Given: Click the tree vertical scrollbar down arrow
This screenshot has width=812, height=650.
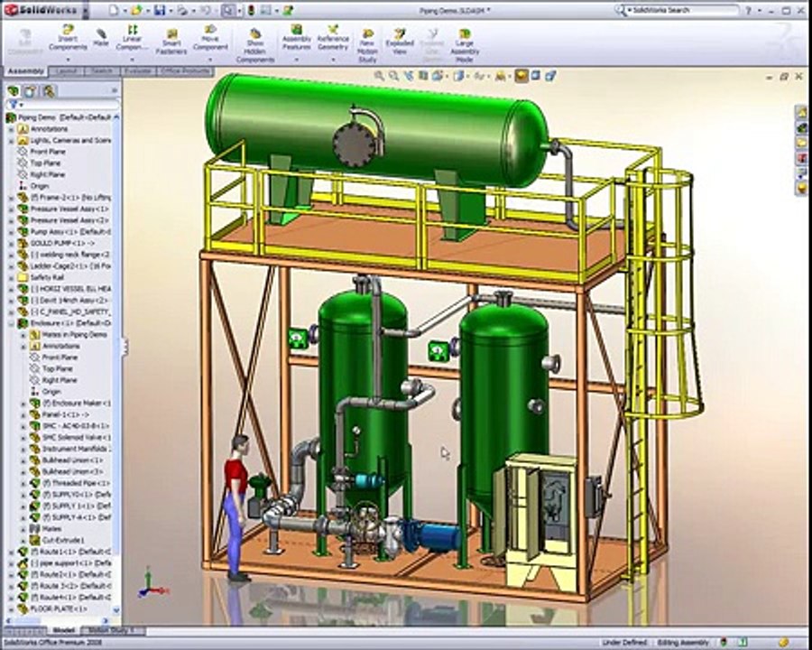Looking at the screenshot, I should point(116,610).
